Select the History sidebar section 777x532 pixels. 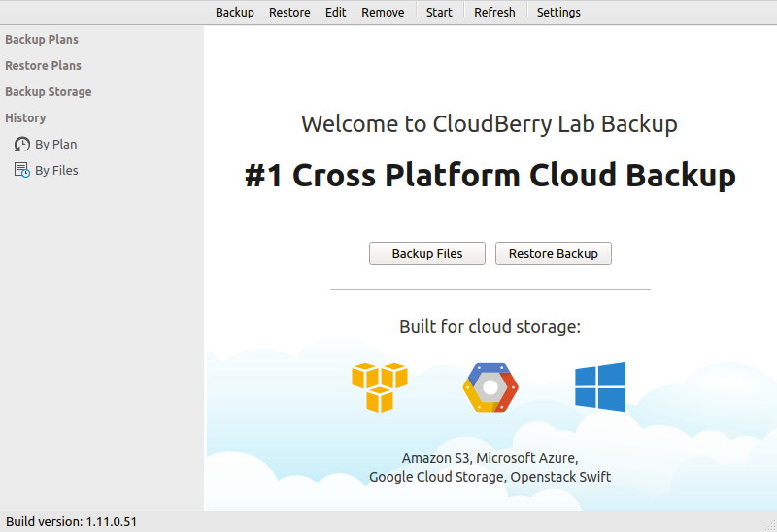pos(25,118)
